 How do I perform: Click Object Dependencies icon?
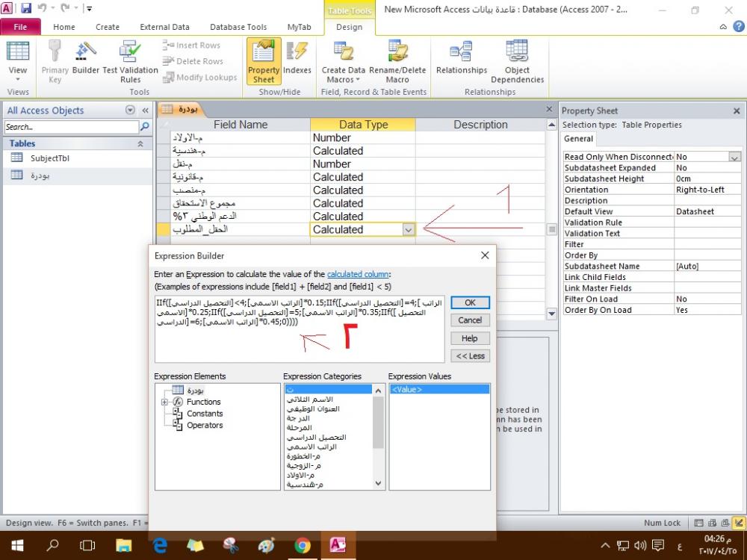(x=517, y=60)
